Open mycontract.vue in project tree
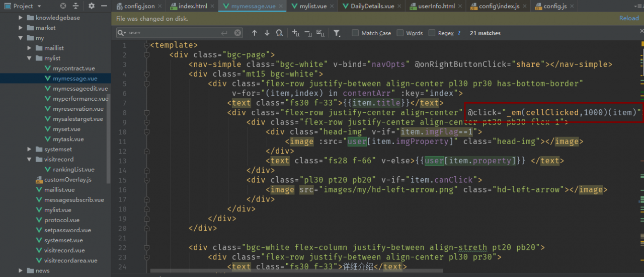This screenshot has height=277, width=644. (x=73, y=68)
